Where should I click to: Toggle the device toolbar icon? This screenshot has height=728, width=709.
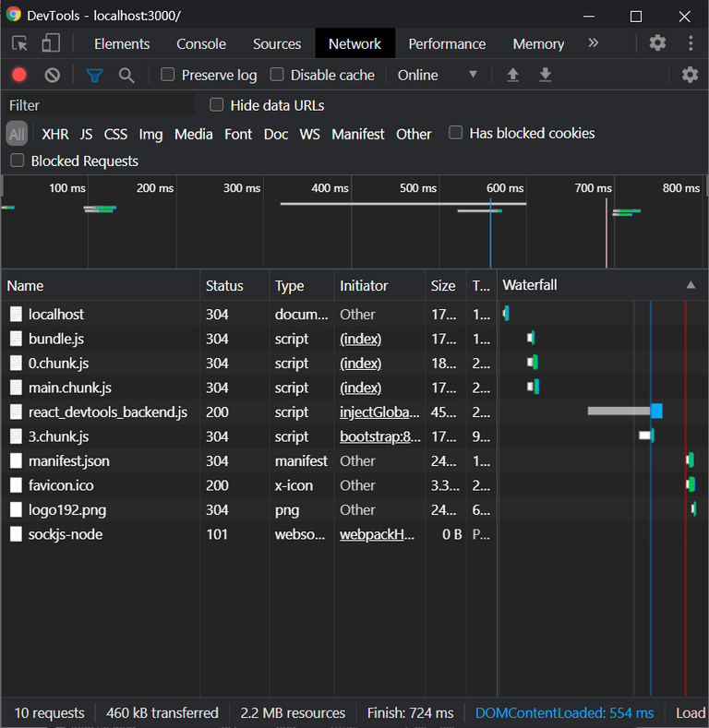pyautogui.click(x=51, y=43)
